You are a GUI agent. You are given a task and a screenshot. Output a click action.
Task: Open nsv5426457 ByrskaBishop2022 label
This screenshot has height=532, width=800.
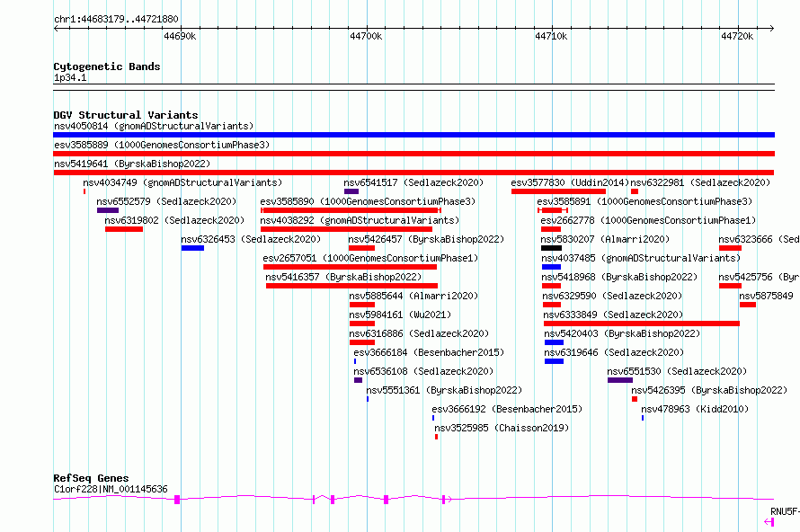tap(426, 239)
